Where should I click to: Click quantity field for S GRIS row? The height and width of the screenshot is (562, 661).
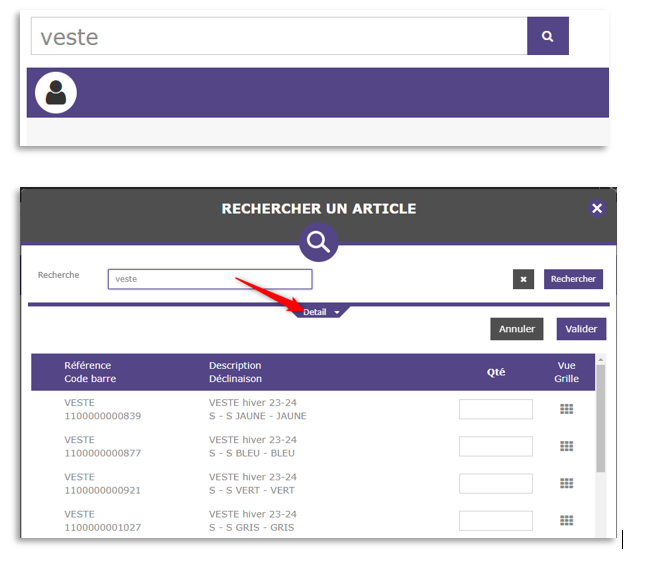point(496,520)
